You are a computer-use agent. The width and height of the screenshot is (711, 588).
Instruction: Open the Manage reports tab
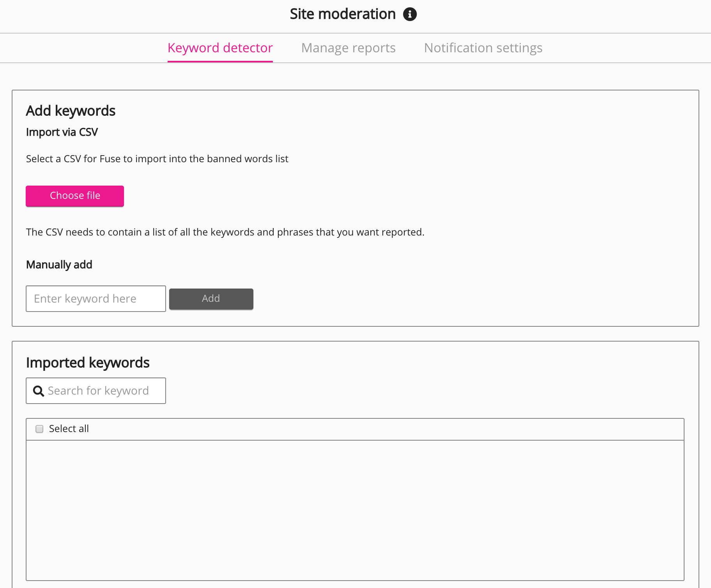(x=348, y=48)
